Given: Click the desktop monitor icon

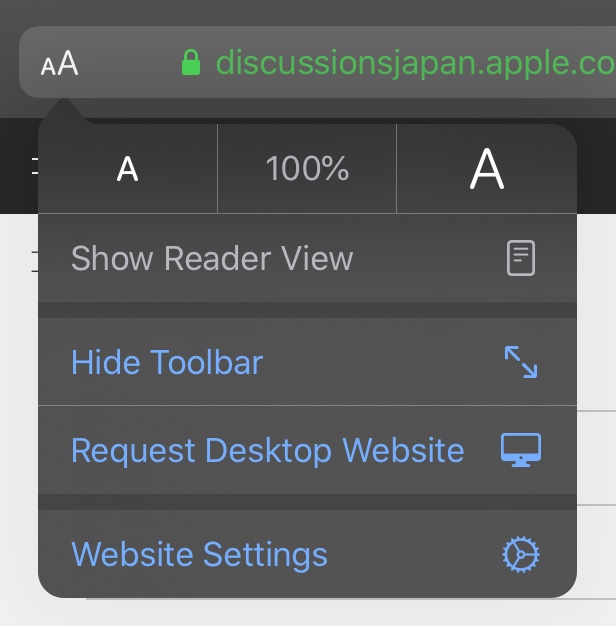Looking at the screenshot, I should click(x=520, y=450).
